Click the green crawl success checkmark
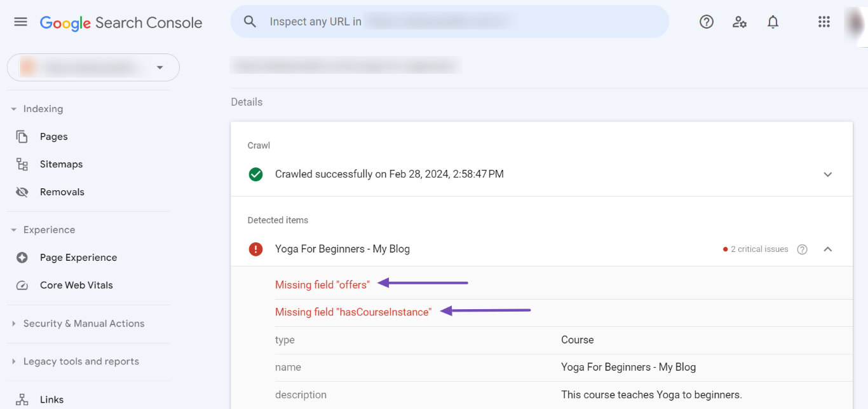Screen dimensions: 868x409 (256, 174)
